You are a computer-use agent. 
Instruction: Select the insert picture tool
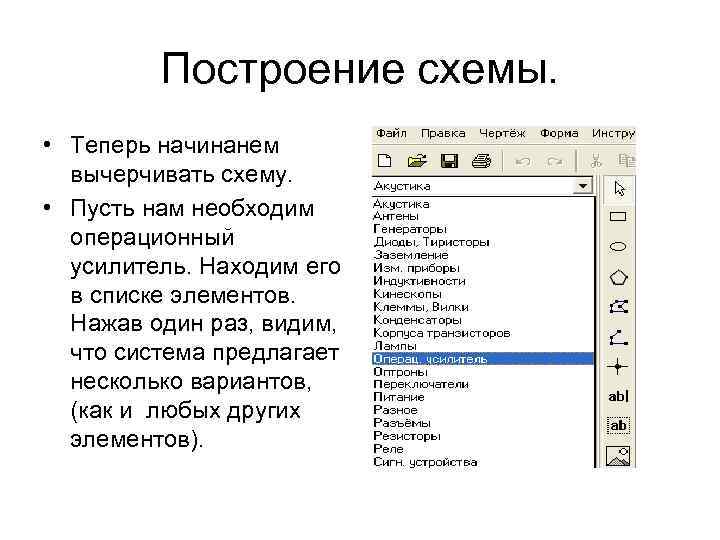click(618, 456)
